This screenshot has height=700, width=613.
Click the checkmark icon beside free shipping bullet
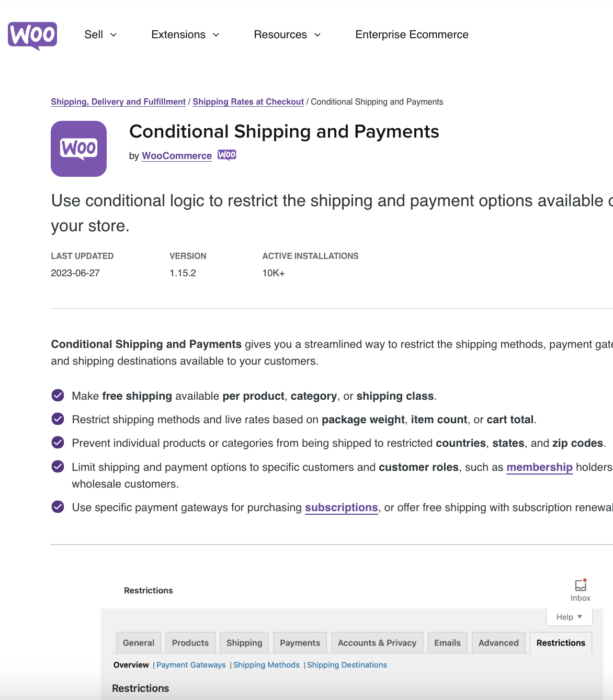(x=58, y=396)
